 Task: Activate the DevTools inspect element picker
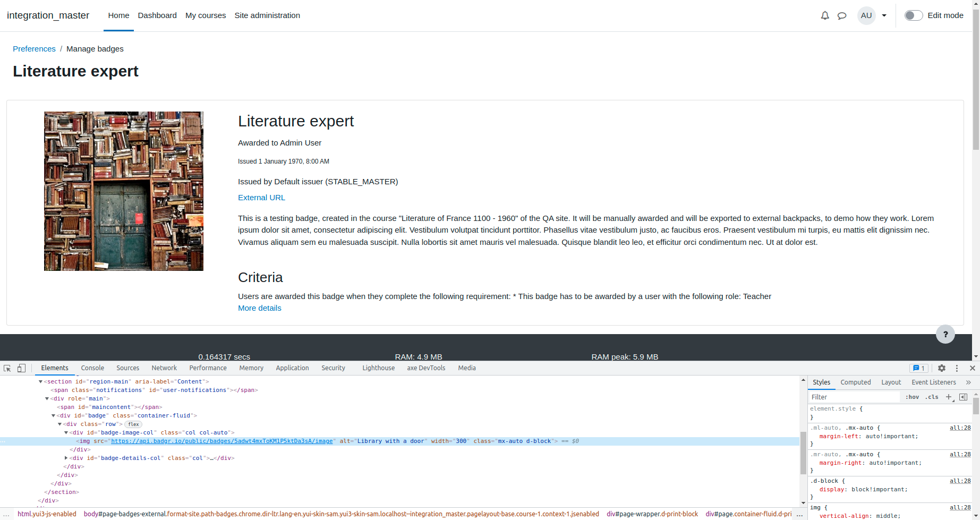coord(7,368)
